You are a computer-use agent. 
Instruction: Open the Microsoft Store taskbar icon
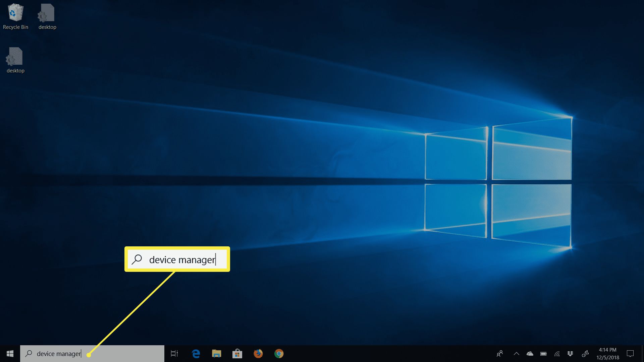coord(237,354)
